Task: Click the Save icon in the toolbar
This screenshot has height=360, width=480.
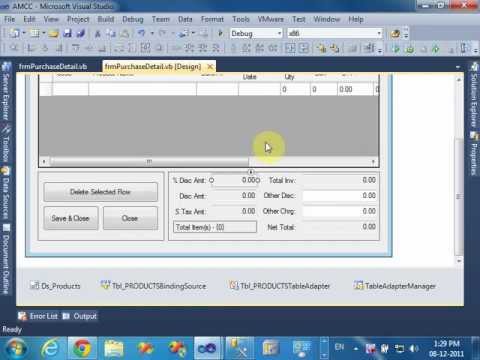Action: [68, 33]
